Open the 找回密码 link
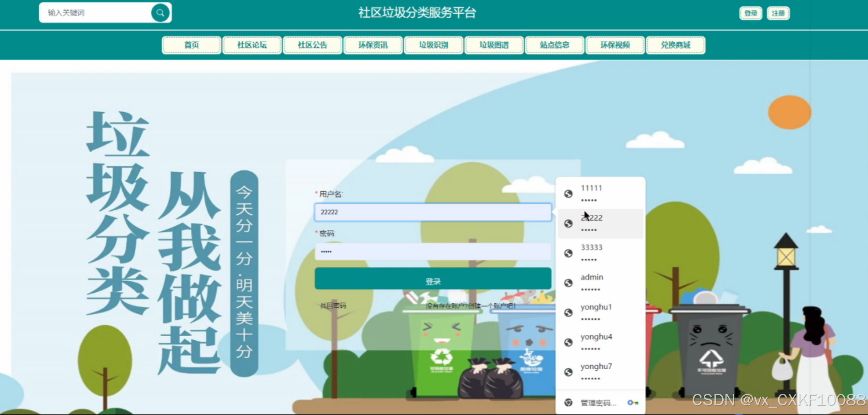Screen dimensions: 868x415 333,306
